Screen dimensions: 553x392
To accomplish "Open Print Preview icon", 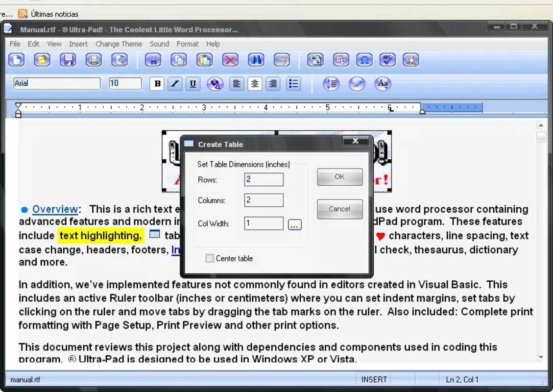I will [120, 60].
